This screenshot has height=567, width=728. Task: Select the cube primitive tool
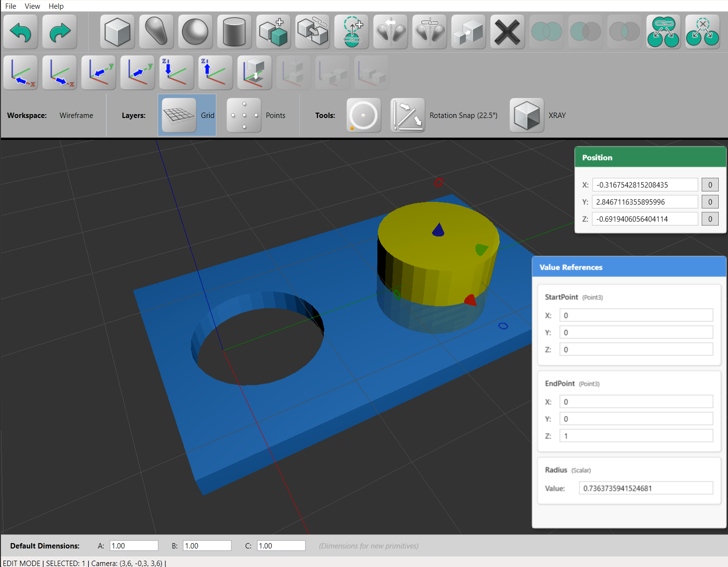coord(117,31)
